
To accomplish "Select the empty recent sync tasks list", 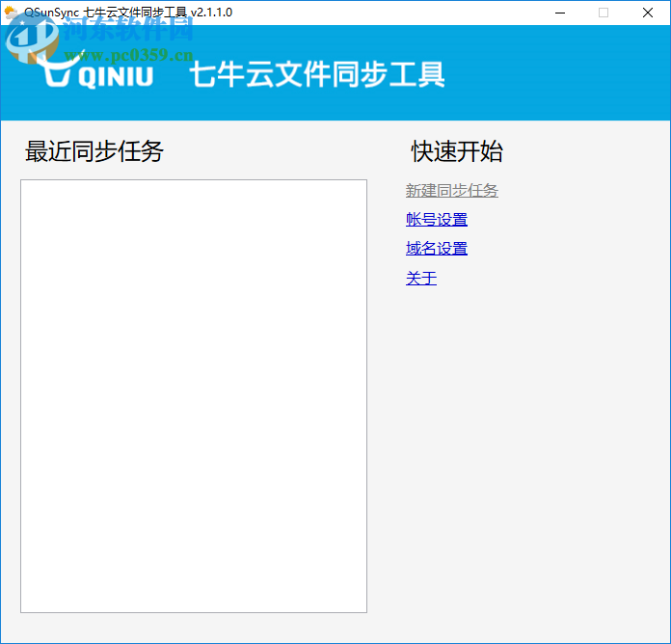I will click(x=194, y=396).
